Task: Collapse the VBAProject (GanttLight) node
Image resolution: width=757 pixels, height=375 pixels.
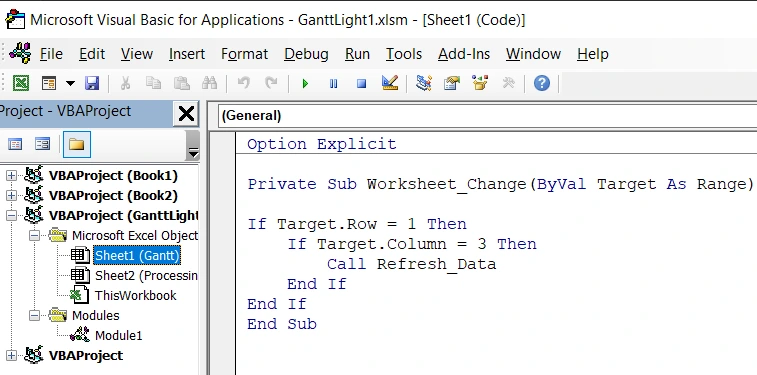Action: [x=11, y=216]
